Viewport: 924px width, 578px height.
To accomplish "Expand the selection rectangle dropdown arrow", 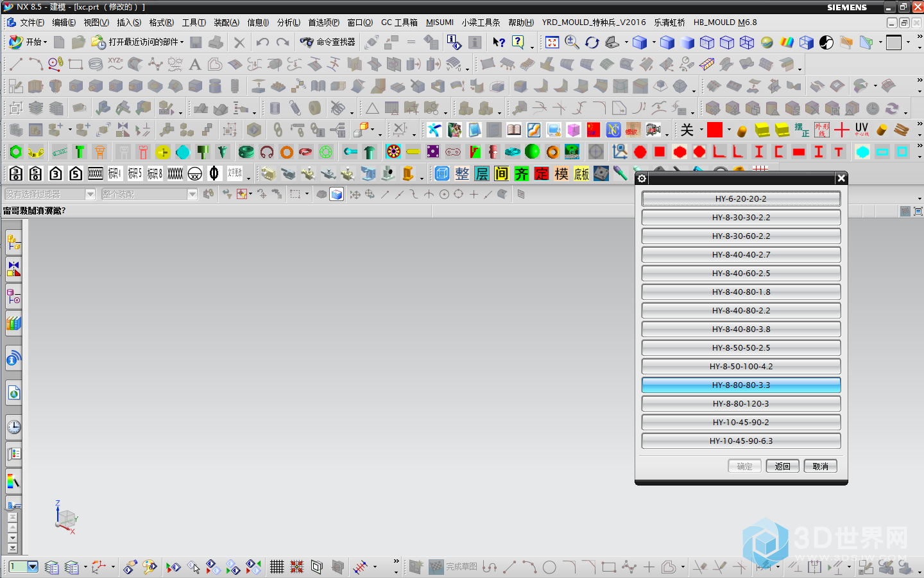I will 307,194.
